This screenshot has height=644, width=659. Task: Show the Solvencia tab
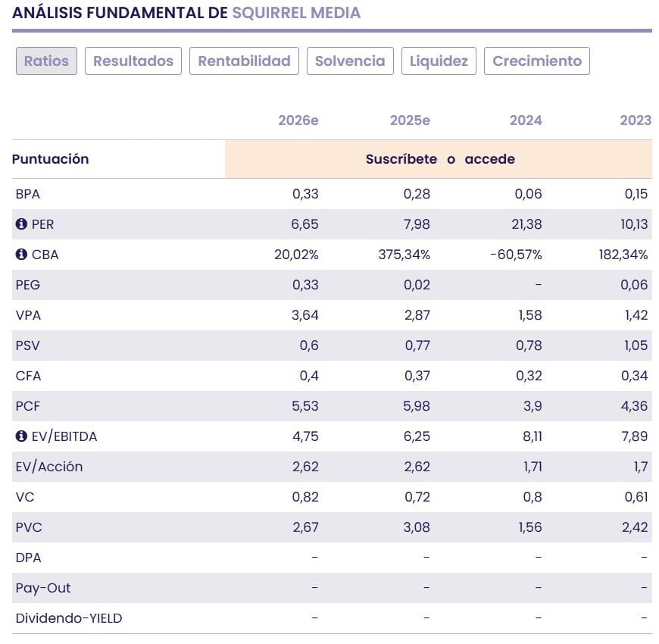[x=350, y=61]
